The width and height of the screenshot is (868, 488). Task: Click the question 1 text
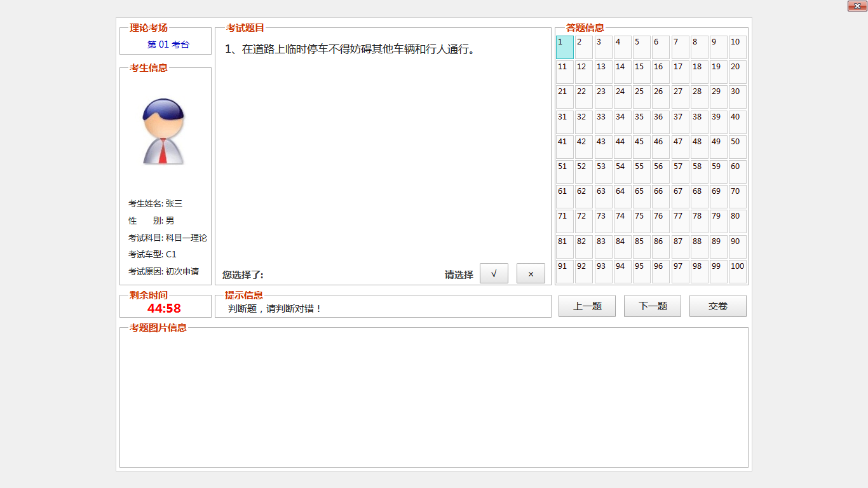point(350,50)
